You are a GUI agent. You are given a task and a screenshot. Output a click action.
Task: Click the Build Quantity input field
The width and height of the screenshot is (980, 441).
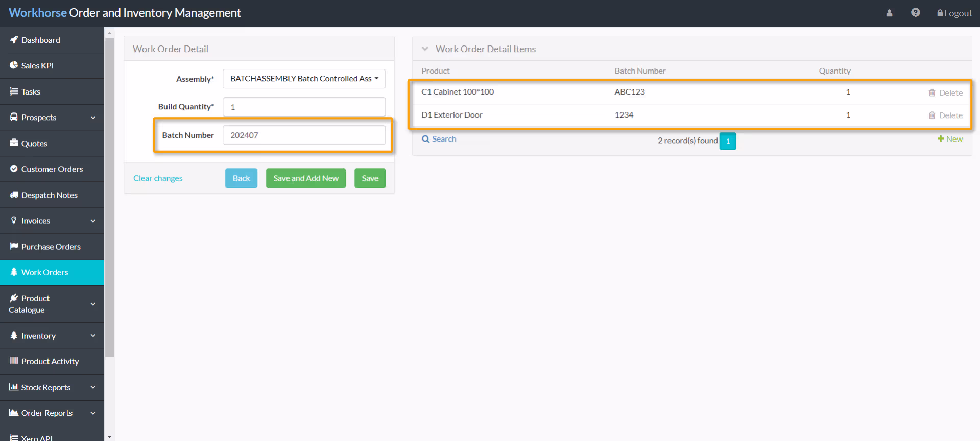(304, 107)
